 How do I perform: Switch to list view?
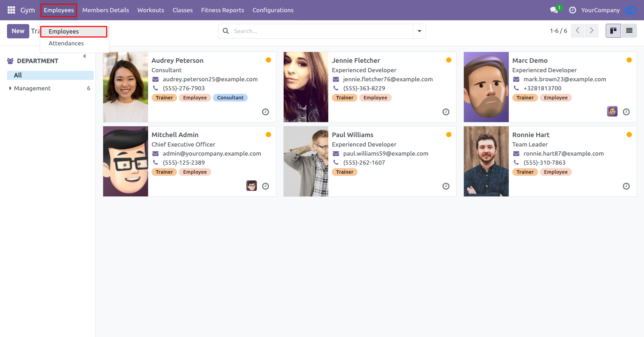[x=629, y=31]
